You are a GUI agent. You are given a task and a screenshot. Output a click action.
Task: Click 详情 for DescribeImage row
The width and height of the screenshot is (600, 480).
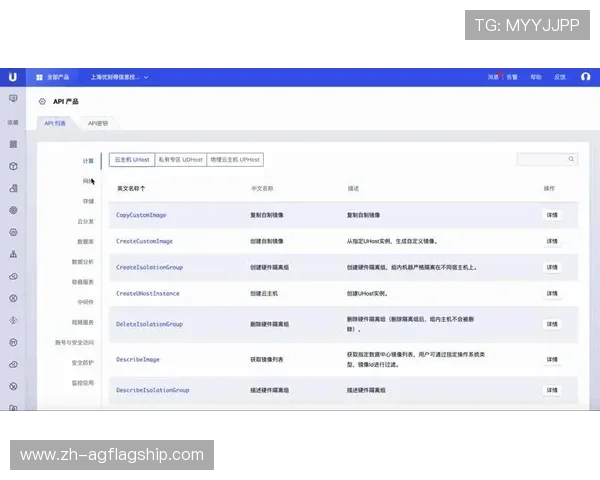coord(552,359)
